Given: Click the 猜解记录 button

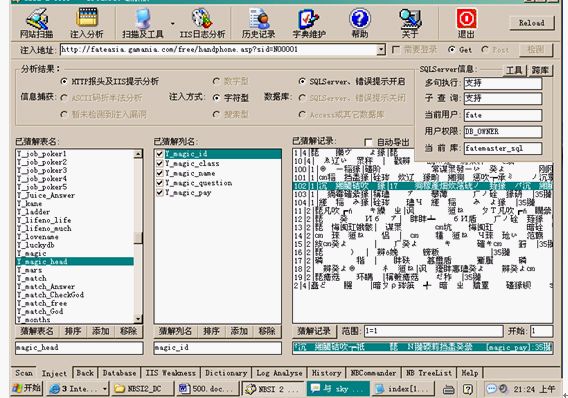Looking at the screenshot, I should pos(314,331).
